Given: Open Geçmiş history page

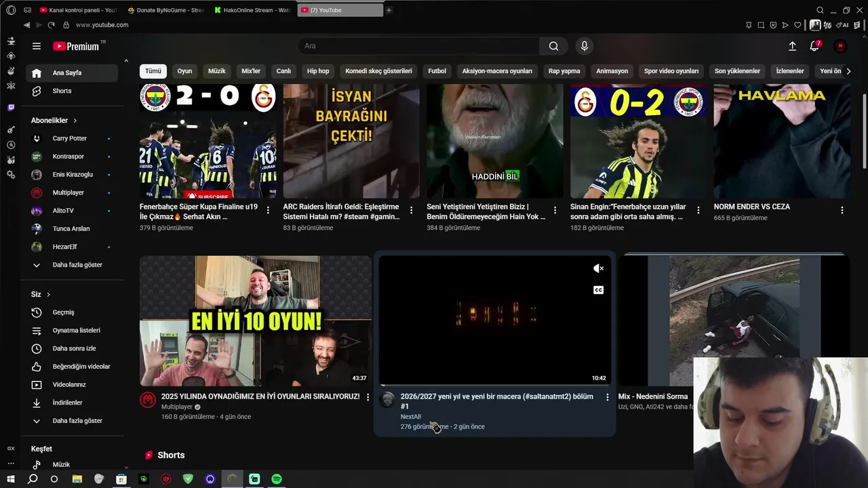Looking at the screenshot, I should tap(73, 312).
